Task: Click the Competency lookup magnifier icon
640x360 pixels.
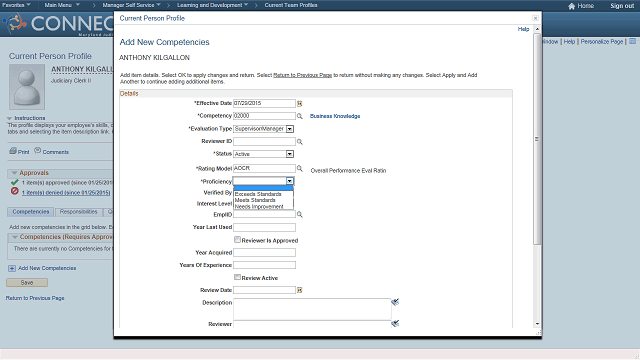Action: click(300, 116)
